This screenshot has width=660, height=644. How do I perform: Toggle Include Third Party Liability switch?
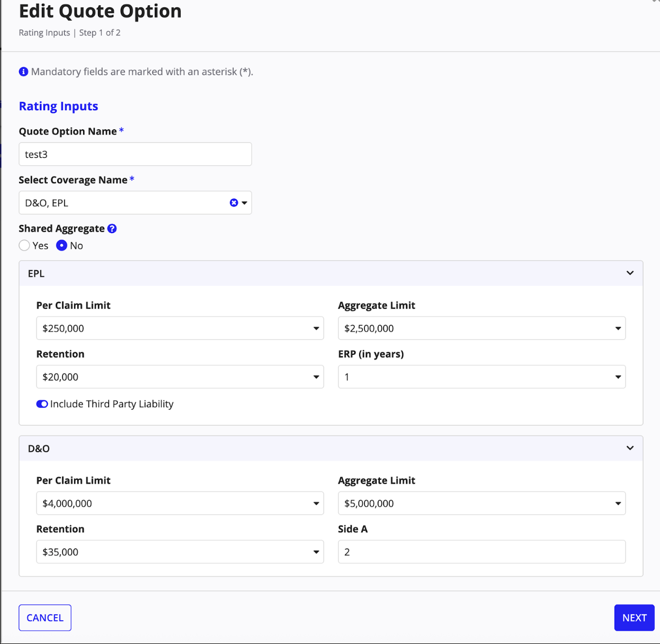(x=42, y=404)
